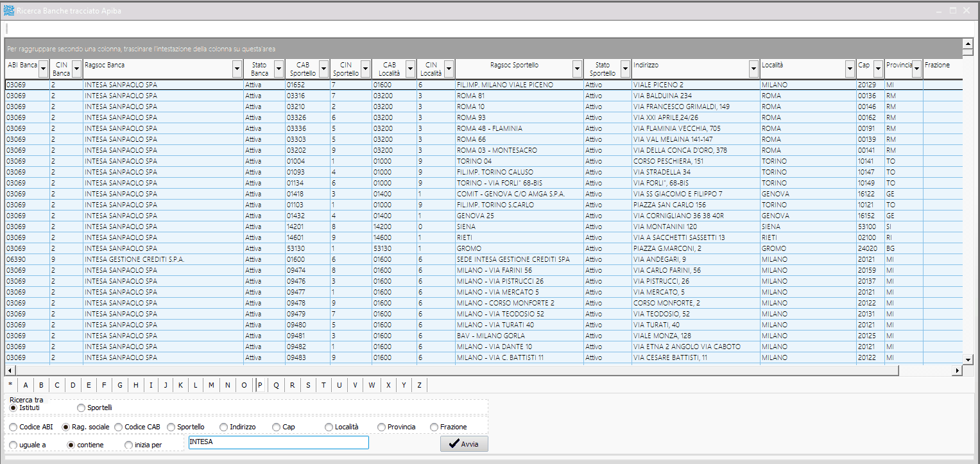This screenshot has height=464, width=980.
Task: Select Indirizzo search field option
Action: pyautogui.click(x=224, y=427)
